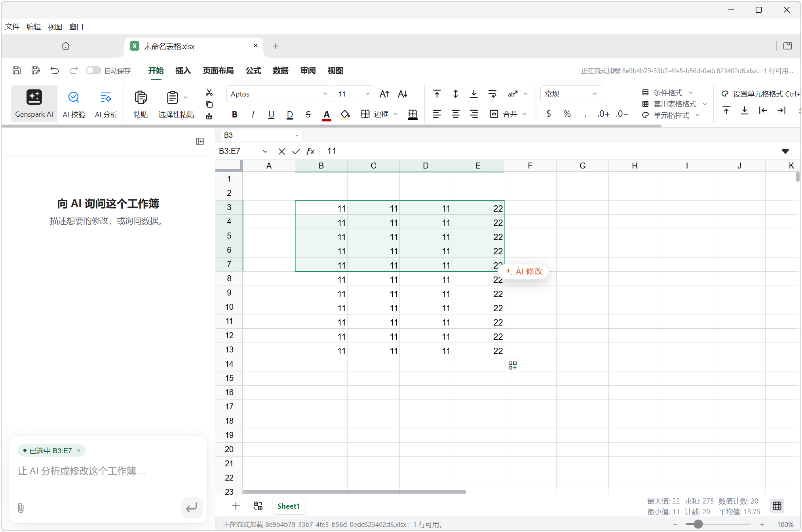Click the B3:E7 name box
This screenshot has height=532, width=802.
tap(243, 151)
